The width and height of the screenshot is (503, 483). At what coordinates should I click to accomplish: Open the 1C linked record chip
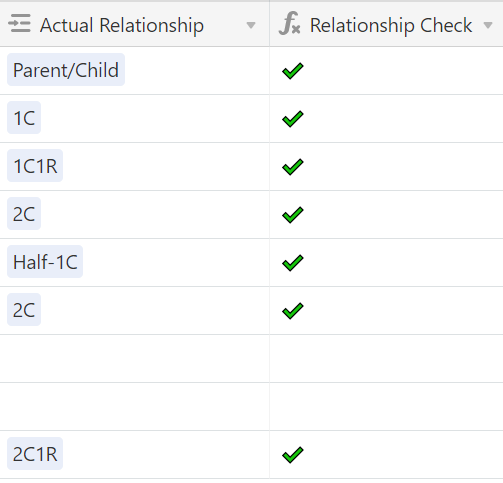[x=24, y=118]
